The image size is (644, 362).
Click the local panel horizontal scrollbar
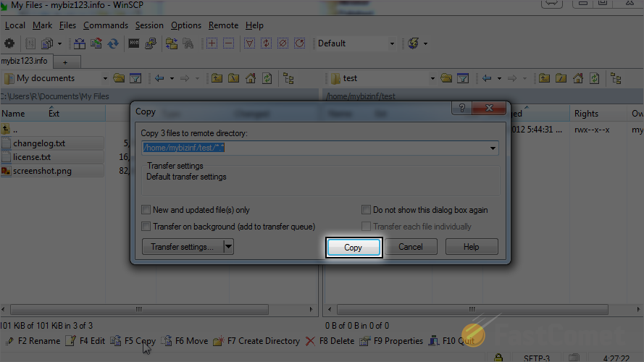(139, 309)
